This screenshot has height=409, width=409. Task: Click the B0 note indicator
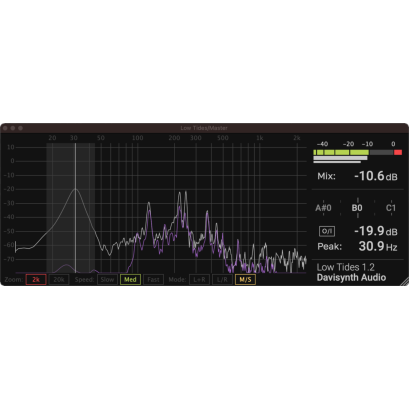click(x=357, y=208)
